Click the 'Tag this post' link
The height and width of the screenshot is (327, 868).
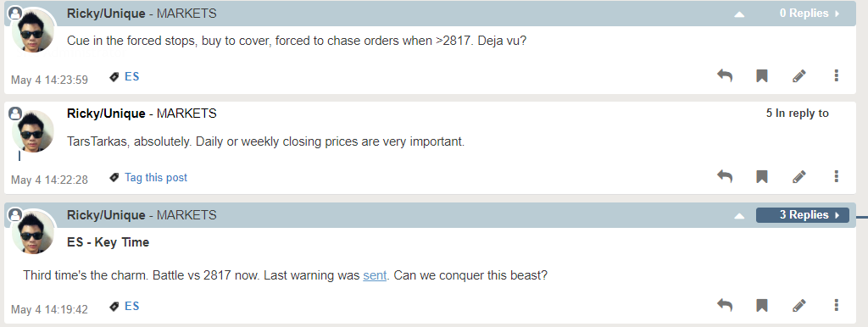[156, 178]
